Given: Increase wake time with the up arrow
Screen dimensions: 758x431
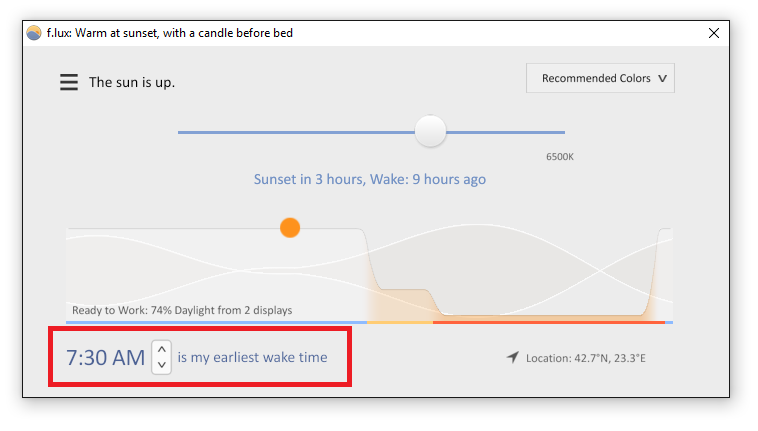Looking at the screenshot, I should pyautogui.click(x=162, y=349).
